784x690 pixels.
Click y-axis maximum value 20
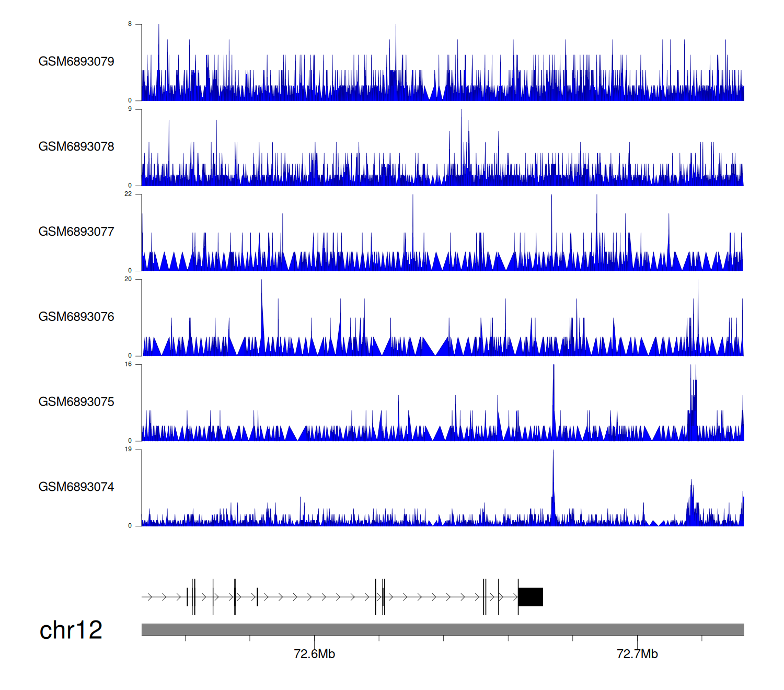128,279
